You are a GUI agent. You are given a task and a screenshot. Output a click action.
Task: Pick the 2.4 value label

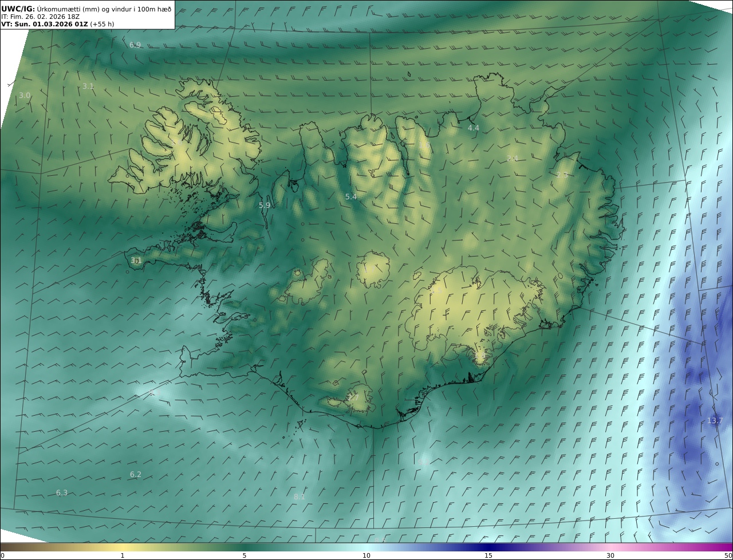tap(512, 158)
